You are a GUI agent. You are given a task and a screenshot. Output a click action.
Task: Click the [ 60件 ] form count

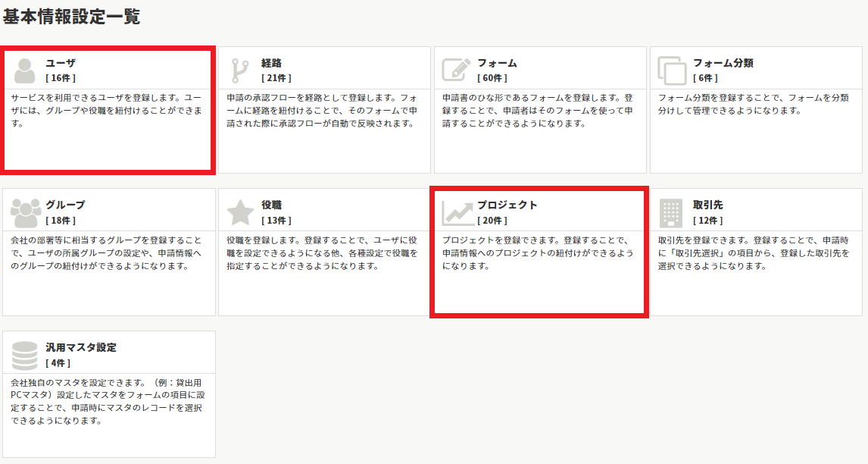[x=492, y=78]
